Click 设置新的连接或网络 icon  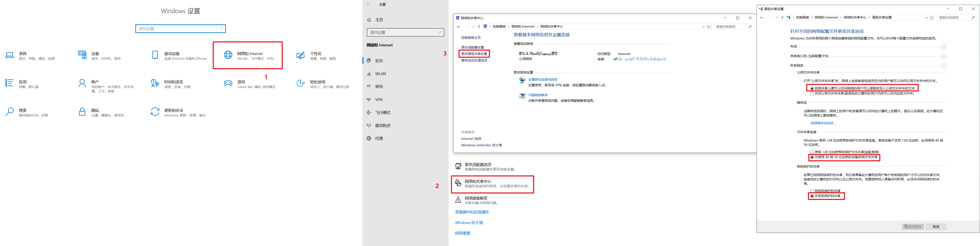pyautogui.click(x=522, y=80)
